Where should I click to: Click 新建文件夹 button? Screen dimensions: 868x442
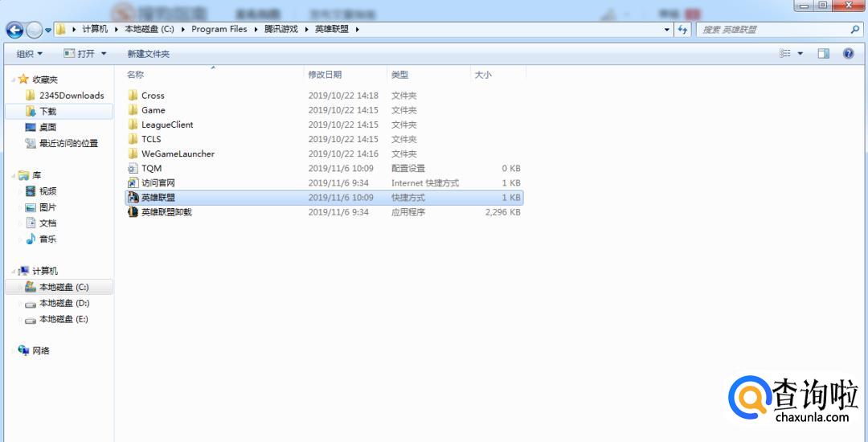pyautogui.click(x=149, y=54)
